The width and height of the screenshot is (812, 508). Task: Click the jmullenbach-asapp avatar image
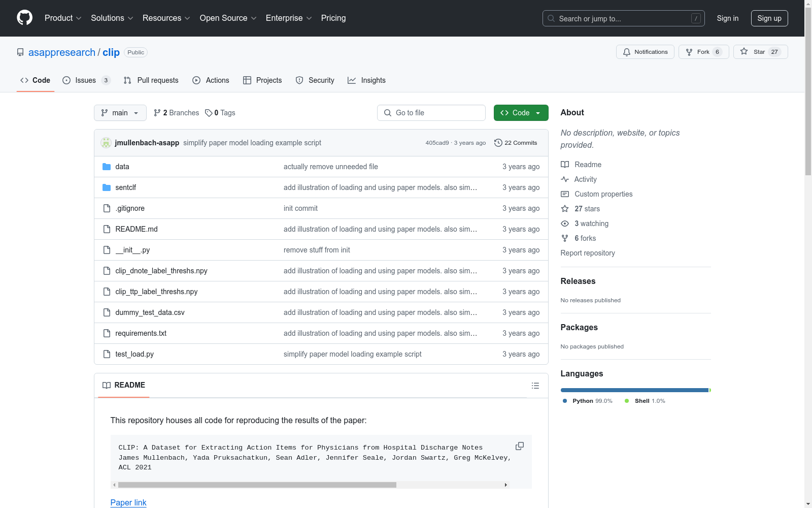pos(106,143)
